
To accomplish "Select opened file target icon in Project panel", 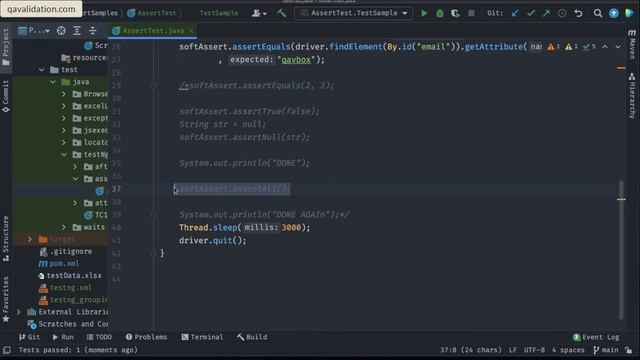I will point(61,31).
